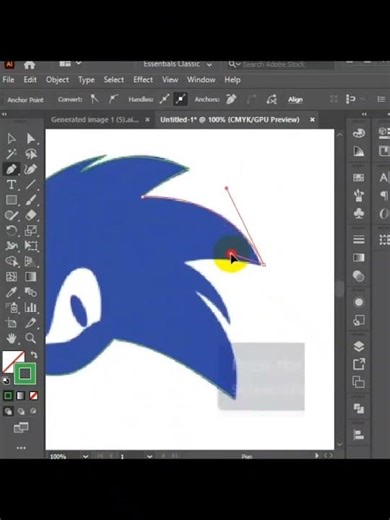
Task: Open the zoom level dropdown
Action: 86,456
